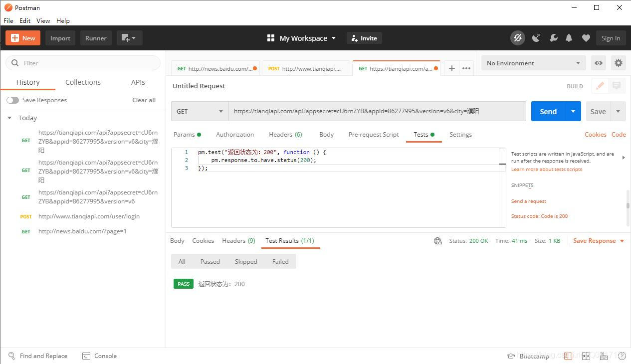Click the New button plus icon
This screenshot has width=631, height=364.
[15, 38]
